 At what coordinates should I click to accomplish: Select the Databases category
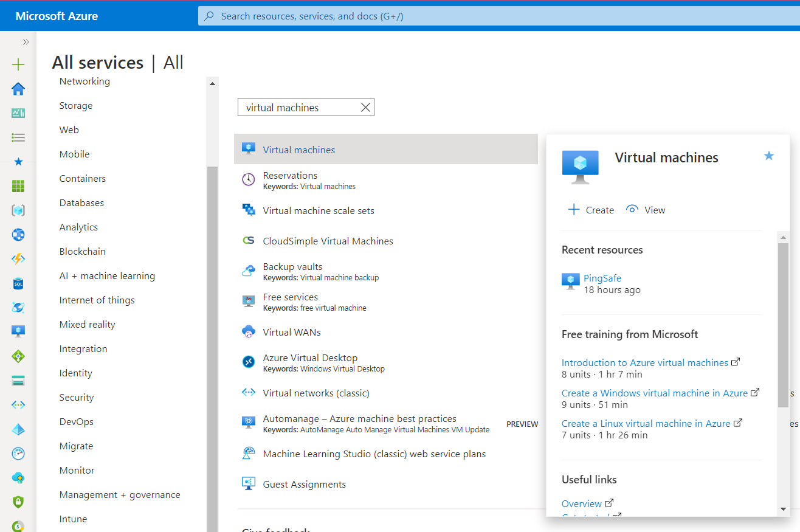(81, 203)
